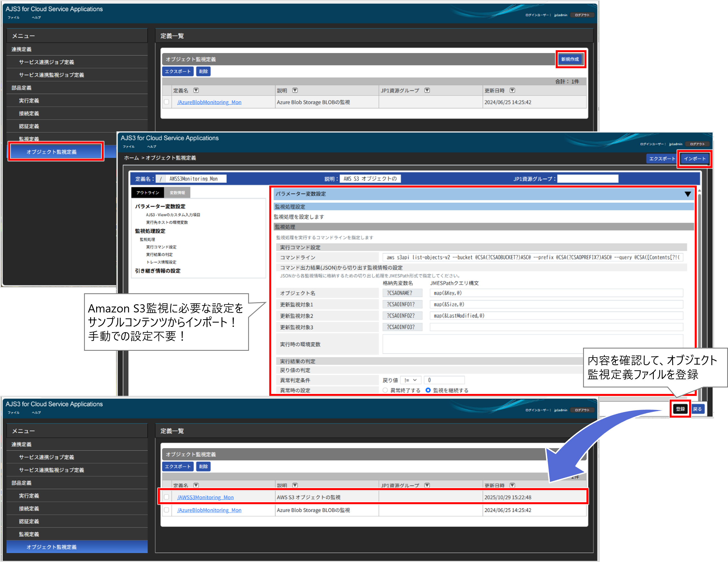Image resolution: width=728 pixels, height=562 pixels.
Task: Switch to the アウトライン tab
Action: pos(148,193)
